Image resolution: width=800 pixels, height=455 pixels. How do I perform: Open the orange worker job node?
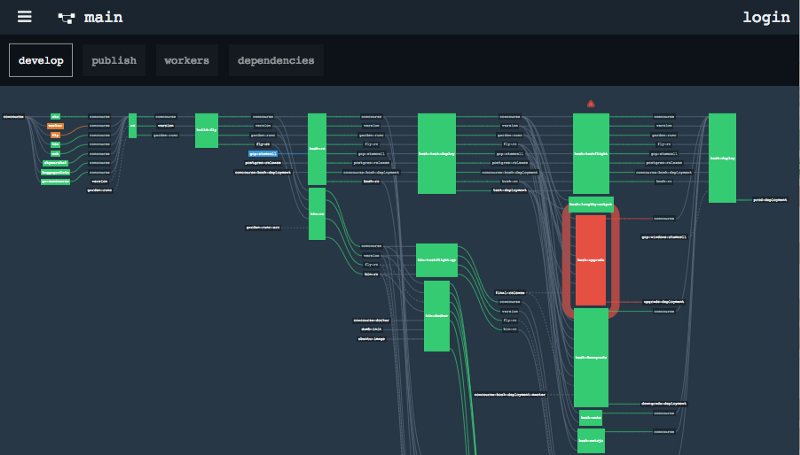click(x=56, y=125)
